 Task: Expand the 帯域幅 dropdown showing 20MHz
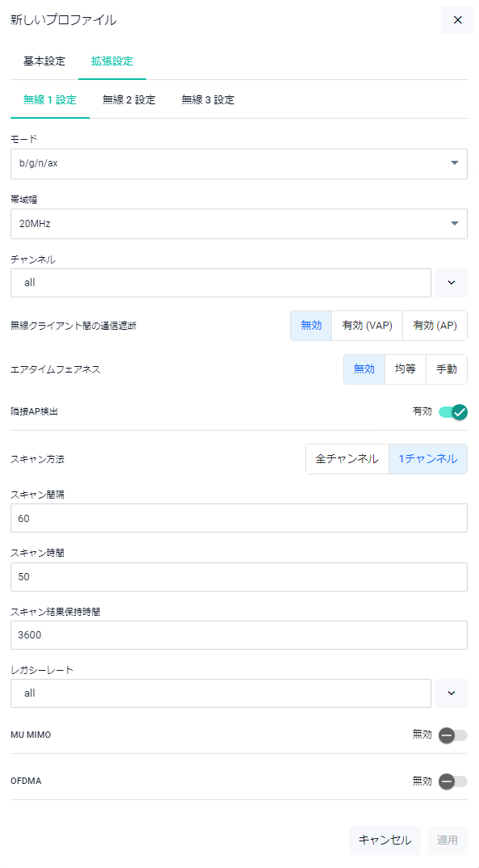(x=239, y=224)
